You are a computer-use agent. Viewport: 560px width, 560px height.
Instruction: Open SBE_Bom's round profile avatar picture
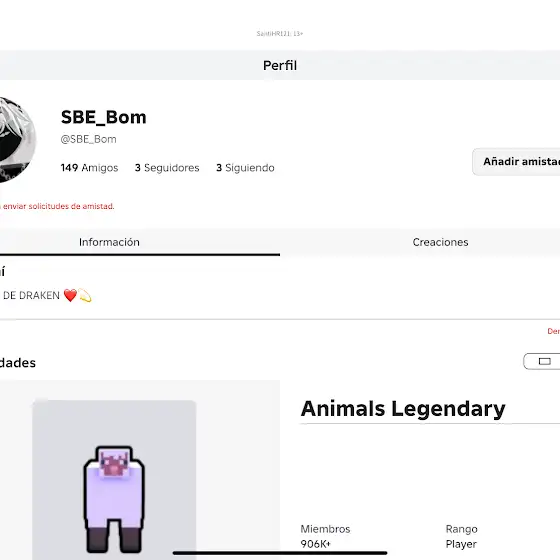17,140
